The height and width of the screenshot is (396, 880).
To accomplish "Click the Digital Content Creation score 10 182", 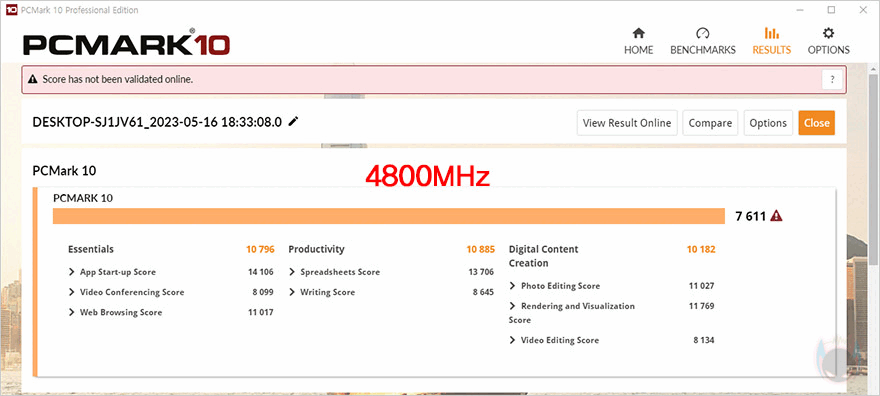I will pyautogui.click(x=701, y=249).
